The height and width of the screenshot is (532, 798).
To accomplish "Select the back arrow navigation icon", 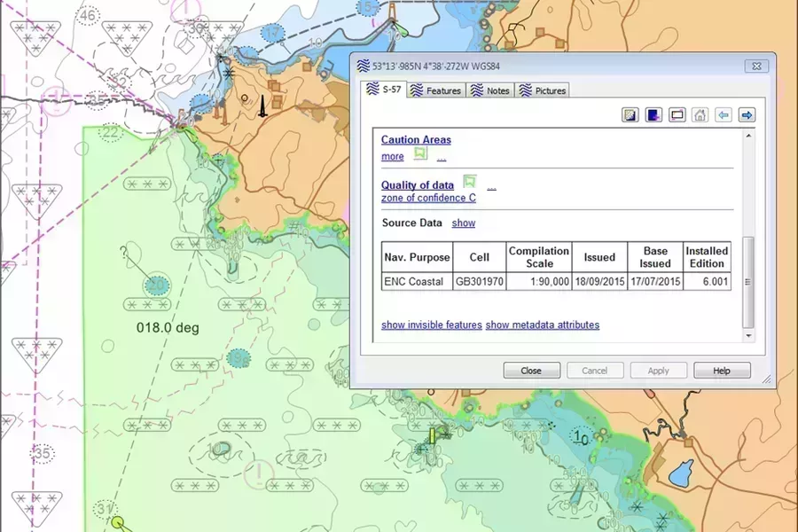I will tap(723, 114).
